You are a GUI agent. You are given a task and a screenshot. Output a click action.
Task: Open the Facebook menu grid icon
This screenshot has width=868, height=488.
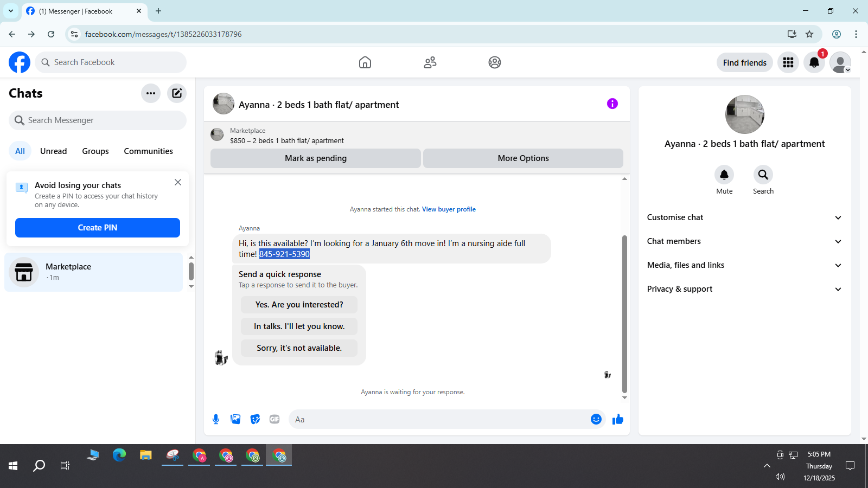click(x=788, y=62)
